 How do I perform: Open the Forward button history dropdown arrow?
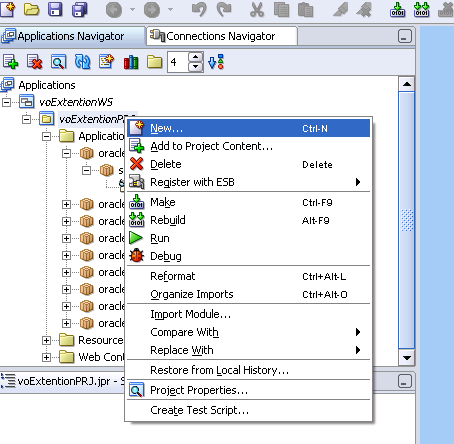(x=170, y=9)
